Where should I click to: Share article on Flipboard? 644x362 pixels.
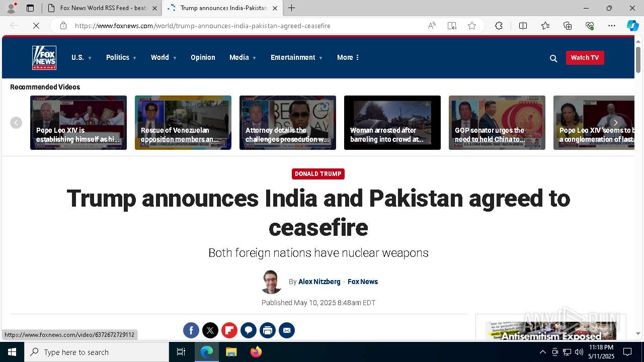point(229,330)
